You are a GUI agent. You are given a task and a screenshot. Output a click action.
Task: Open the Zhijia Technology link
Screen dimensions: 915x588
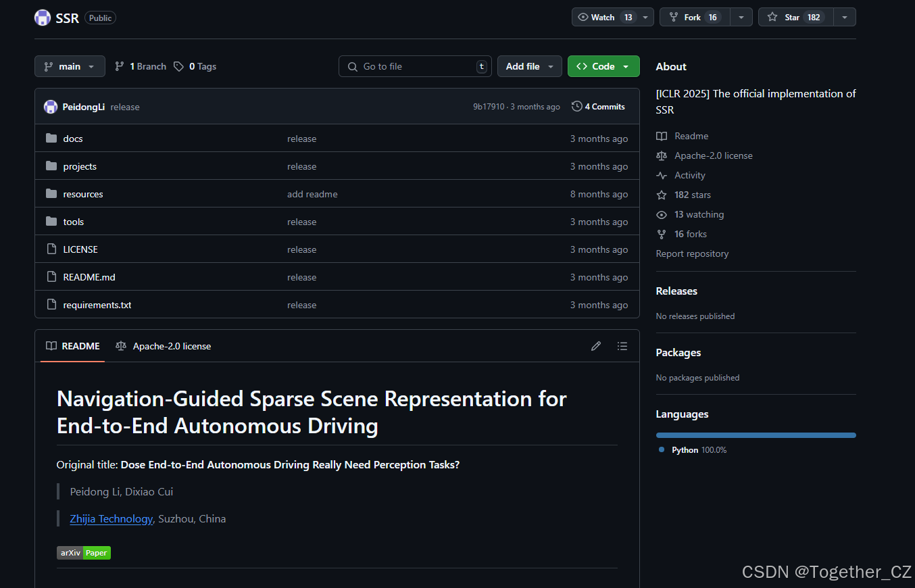point(112,519)
